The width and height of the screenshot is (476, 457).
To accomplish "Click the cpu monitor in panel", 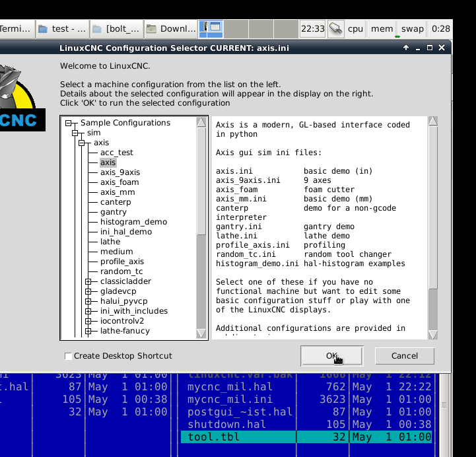I will click(355, 29).
